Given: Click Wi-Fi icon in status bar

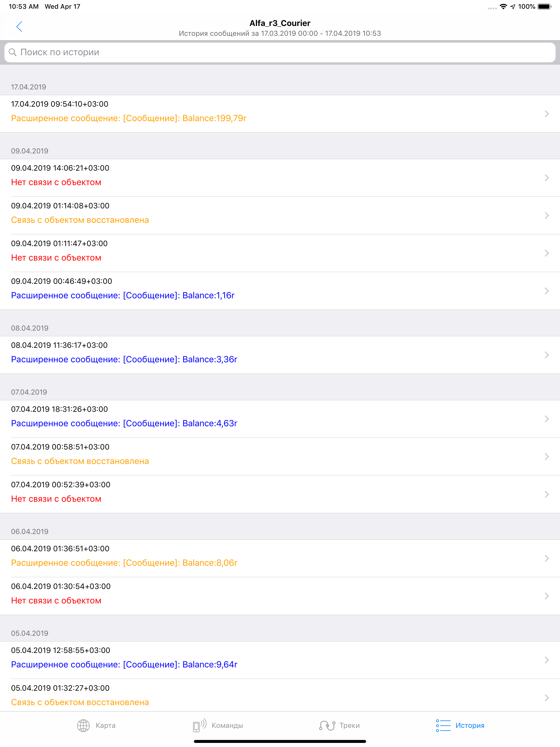Looking at the screenshot, I should pyautogui.click(x=503, y=6).
